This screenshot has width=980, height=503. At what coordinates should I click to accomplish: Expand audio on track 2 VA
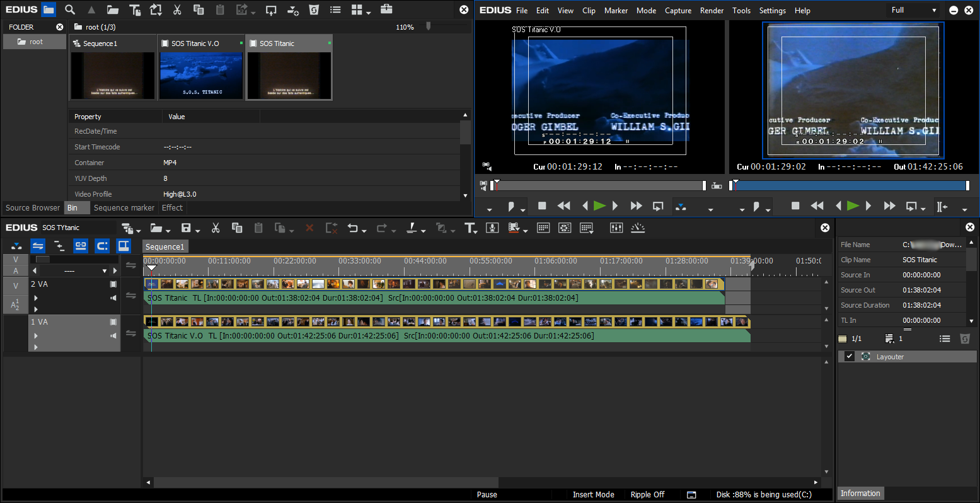pos(36,298)
